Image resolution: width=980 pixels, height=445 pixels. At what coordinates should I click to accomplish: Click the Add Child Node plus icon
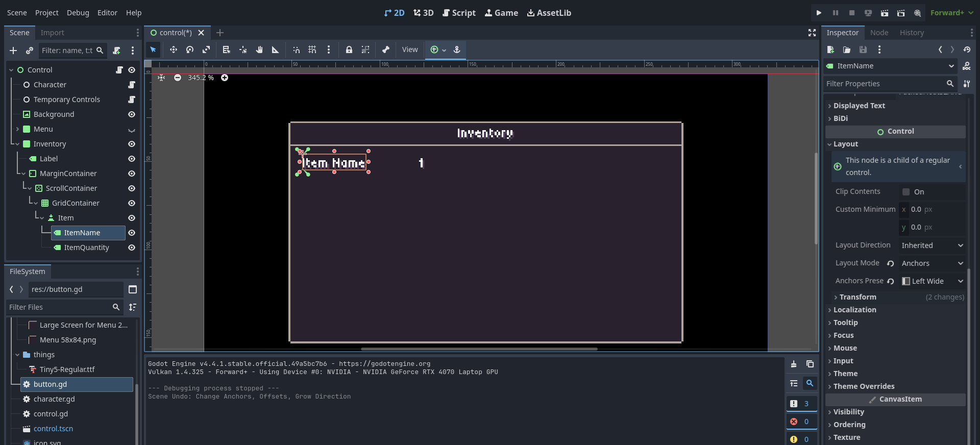[13, 51]
